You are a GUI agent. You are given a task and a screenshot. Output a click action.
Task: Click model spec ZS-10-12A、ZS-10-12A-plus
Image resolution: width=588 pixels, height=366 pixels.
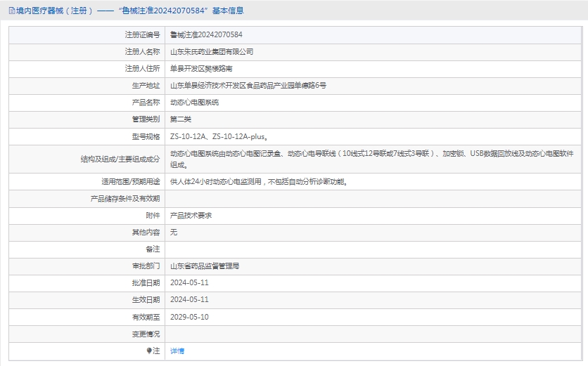(218, 136)
